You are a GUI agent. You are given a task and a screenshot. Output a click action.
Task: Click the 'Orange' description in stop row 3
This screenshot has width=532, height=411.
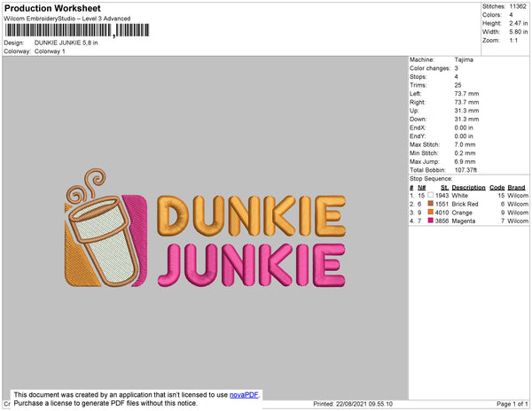(x=462, y=213)
